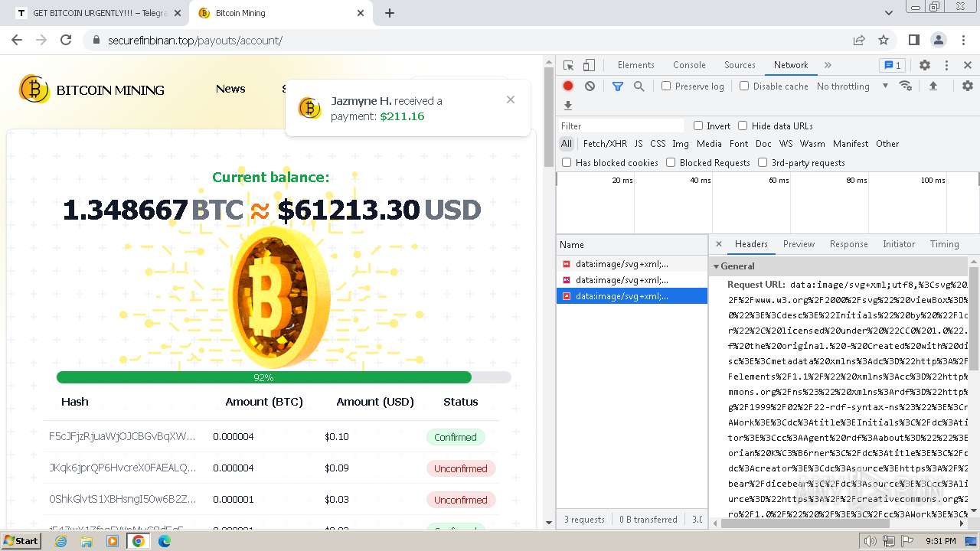Open DevTools settings gear icon
This screenshot has width=980, height=551.
coord(925,65)
